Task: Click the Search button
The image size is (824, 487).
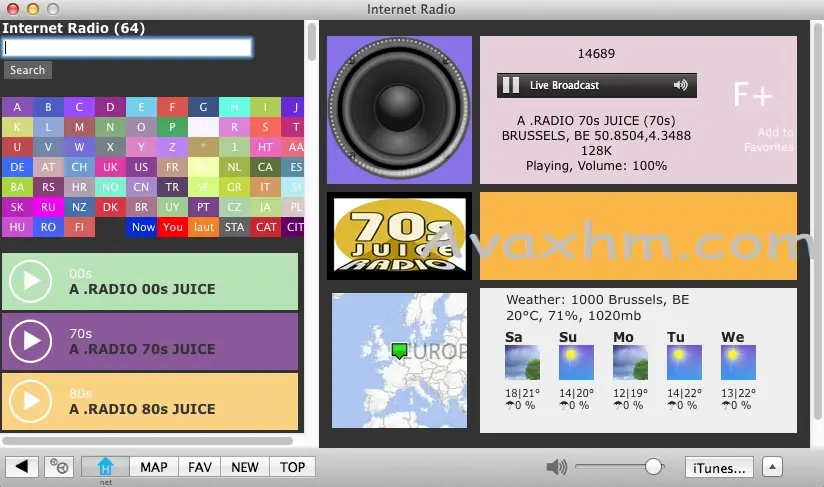Action: tap(27, 70)
